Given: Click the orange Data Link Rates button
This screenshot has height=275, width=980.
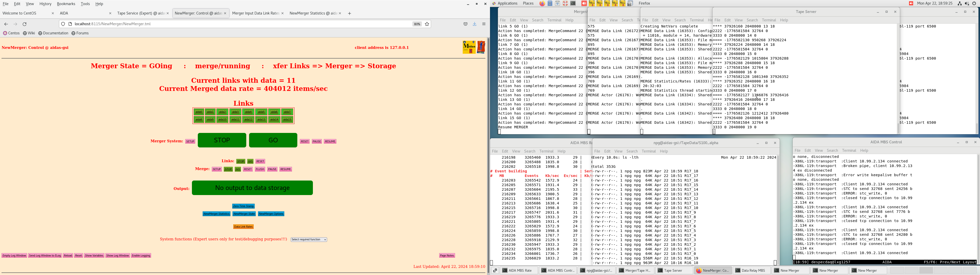Looking at the screenshot, I should point(243,227).
